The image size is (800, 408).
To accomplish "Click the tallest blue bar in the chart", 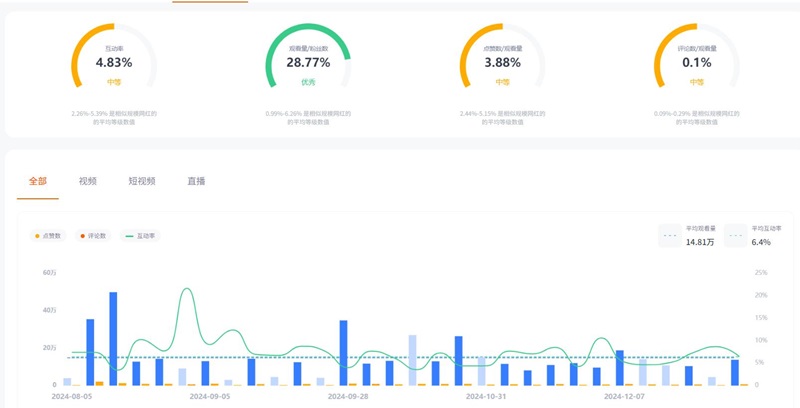I will (x=113, y=338).
